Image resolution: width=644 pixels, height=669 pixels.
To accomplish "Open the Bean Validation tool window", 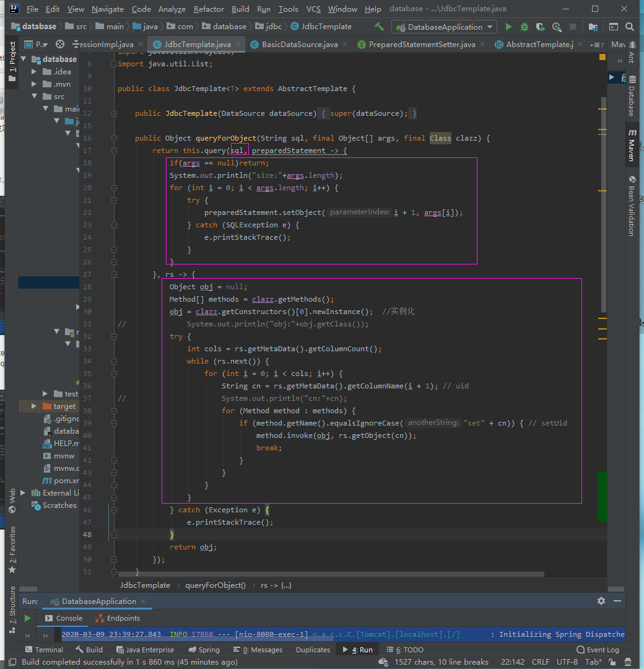I will pyautogui.click(x=632, y=206).
